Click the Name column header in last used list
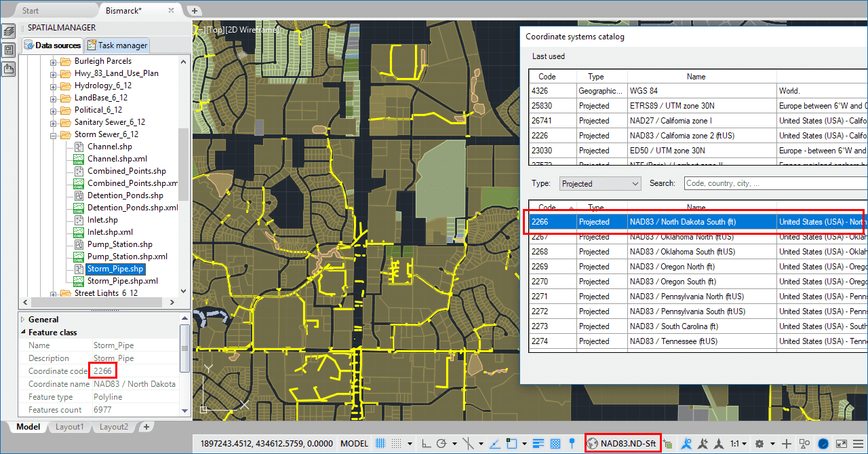Viewport: 868px width, 454px height. (x=696, y=77)
